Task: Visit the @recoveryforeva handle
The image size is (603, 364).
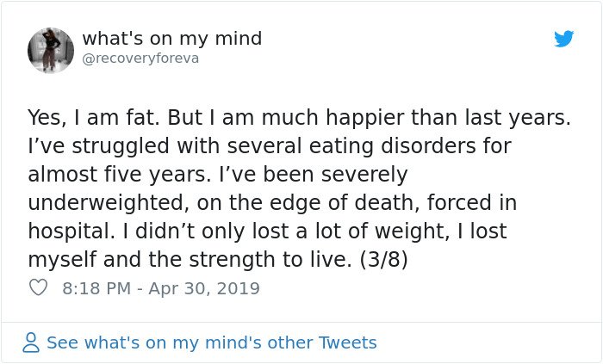Action: coord(140,59)
